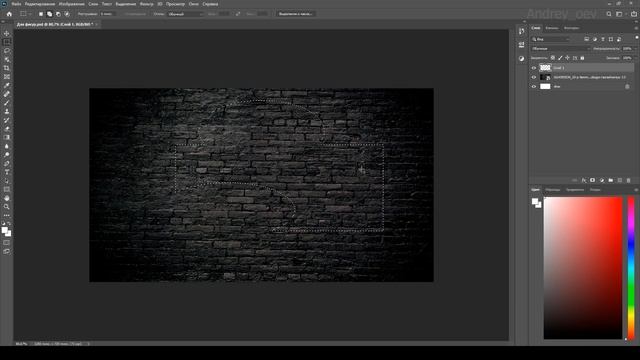Open the layer filter kind dropdown

coord(551,39)
